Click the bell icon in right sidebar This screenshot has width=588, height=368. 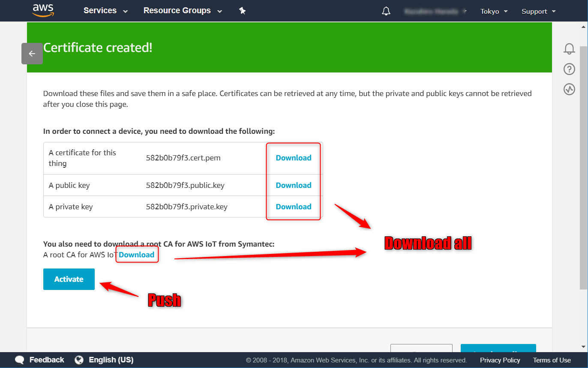569,49
